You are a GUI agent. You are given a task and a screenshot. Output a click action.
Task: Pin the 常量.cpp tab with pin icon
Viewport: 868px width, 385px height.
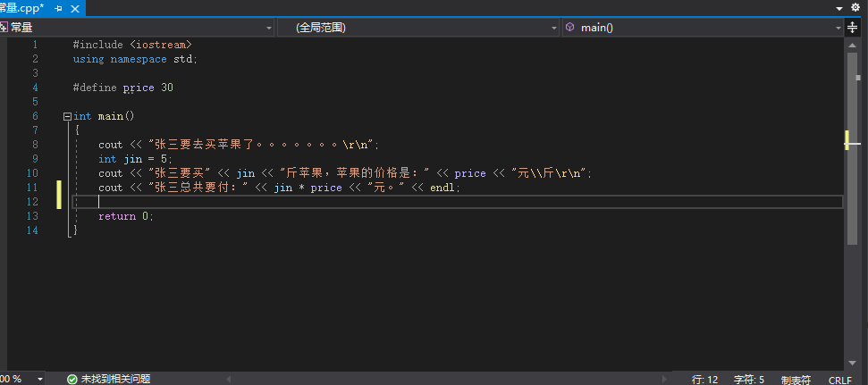[59, 8]
